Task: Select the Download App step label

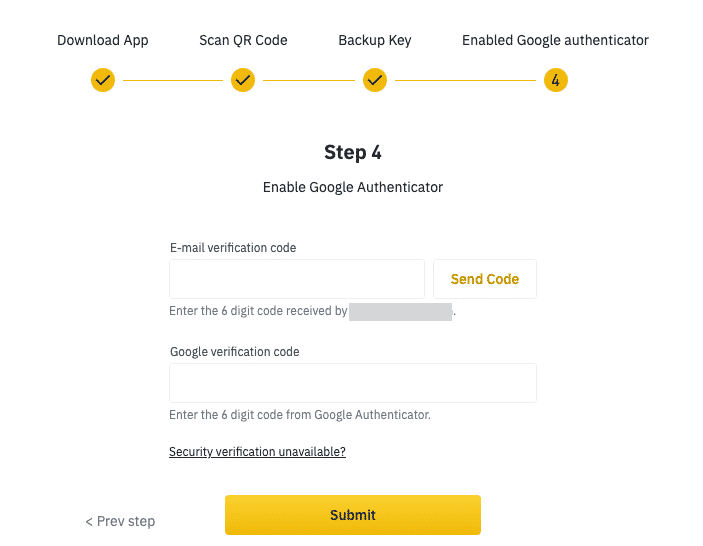Action: click(x=103, y=40)
